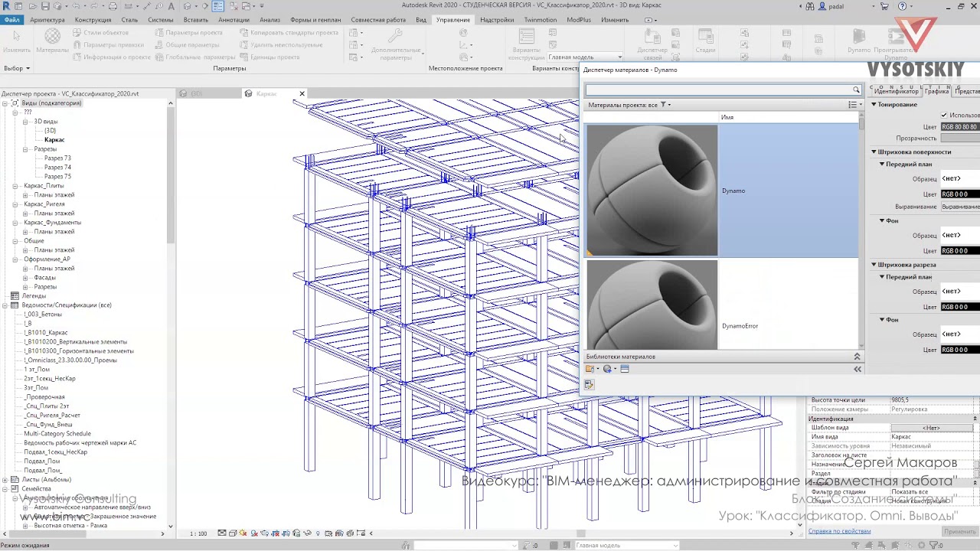Open the Asset Browser icon below libraries
This screenshot has height=551, width=980.
pos(589,385)
